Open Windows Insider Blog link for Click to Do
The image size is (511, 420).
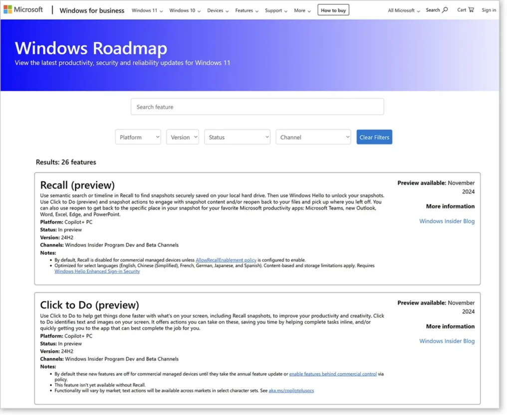pyautogui.click(x=447, y=341)
